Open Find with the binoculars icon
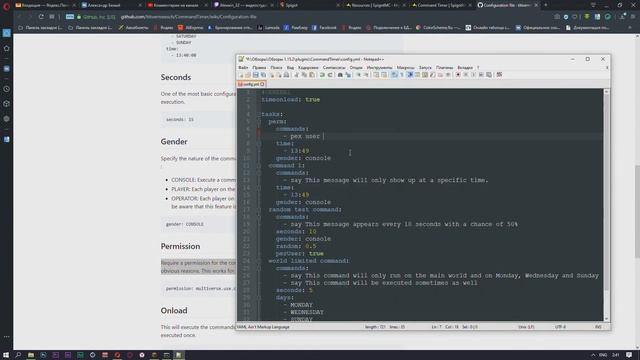Image resolution: width=640 pixels, height=360 pixels. tap(340, 75)
